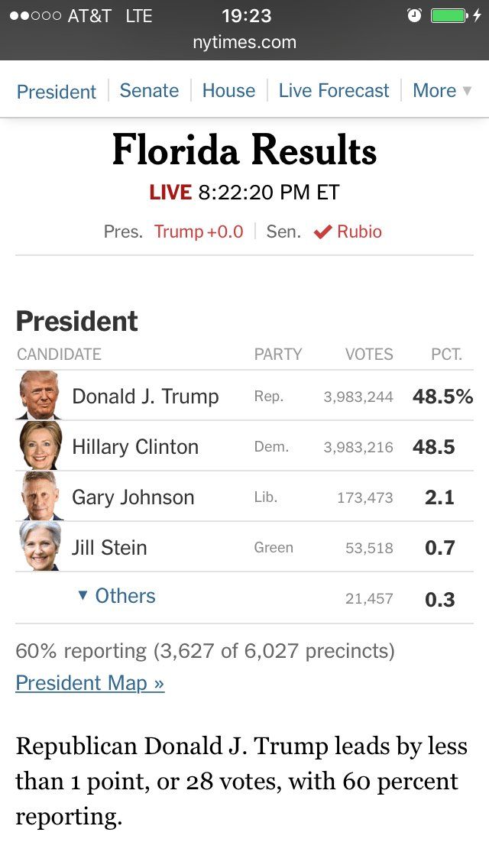489x868 pixels.
Task: Open the House results tab
Action: (228, 90)
